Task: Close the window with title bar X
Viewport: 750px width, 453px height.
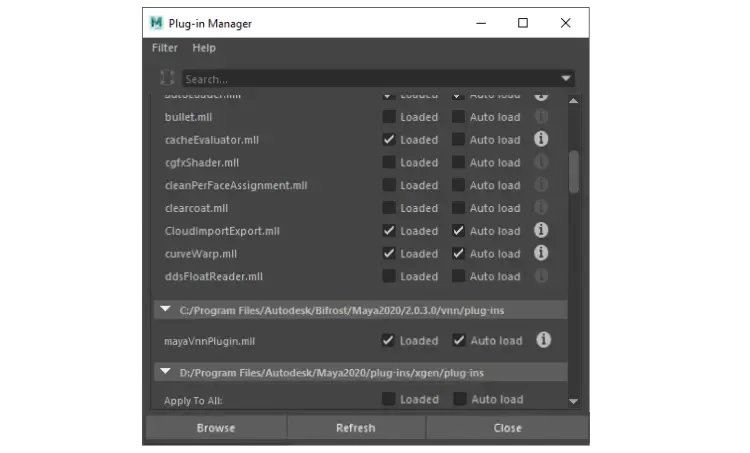Action: pos(565,23)
